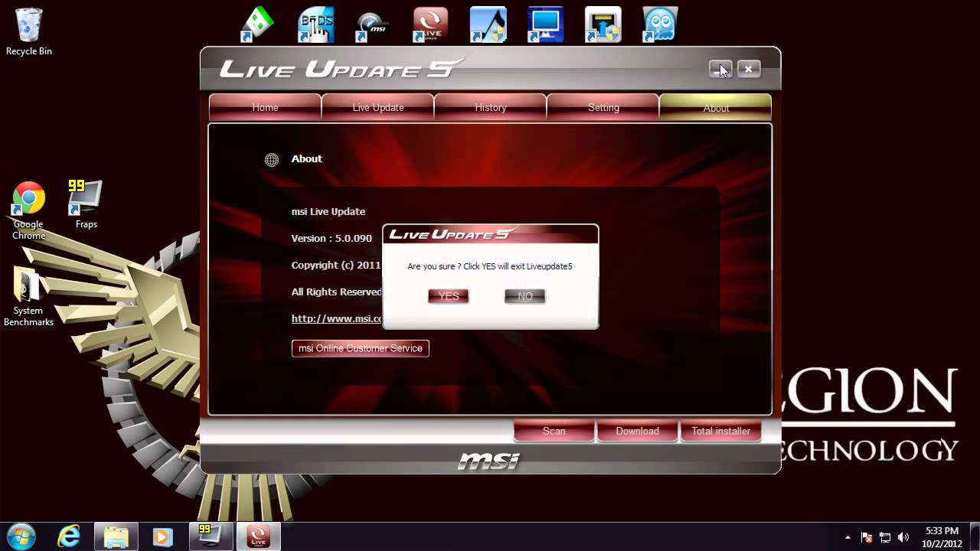The height and width of the screenshot is (551, 980).
Task: Switch to Fraps in the taskbar
Action: 211,536
